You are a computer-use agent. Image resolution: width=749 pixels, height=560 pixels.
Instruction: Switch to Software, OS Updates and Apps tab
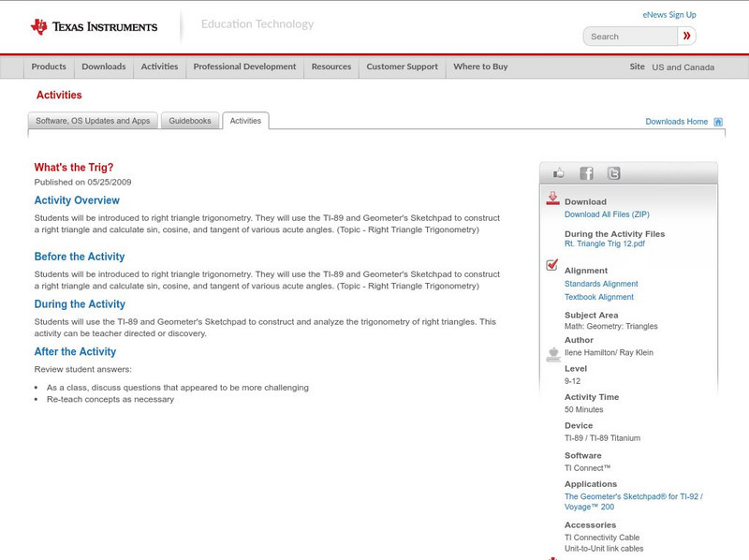click(x=93, y=121)
